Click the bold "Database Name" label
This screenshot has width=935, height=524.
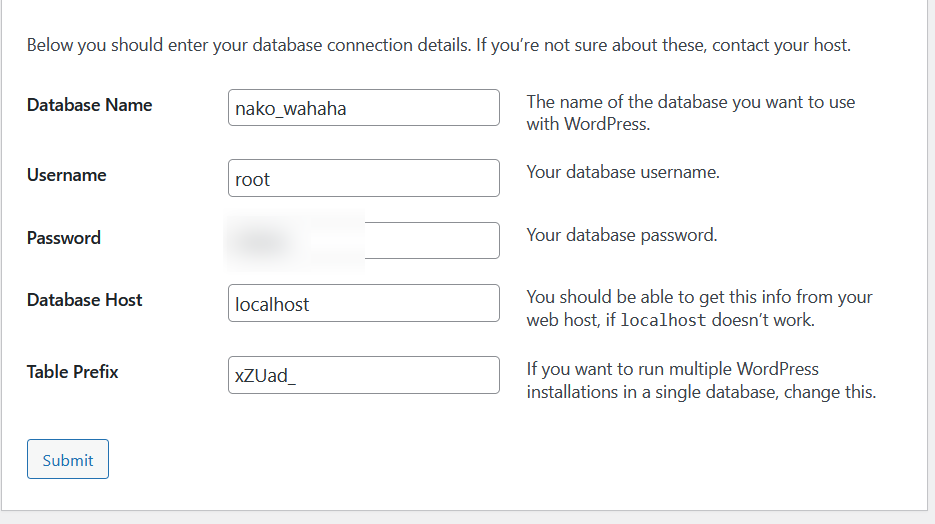pyautogui.click(x=89, y=105)
